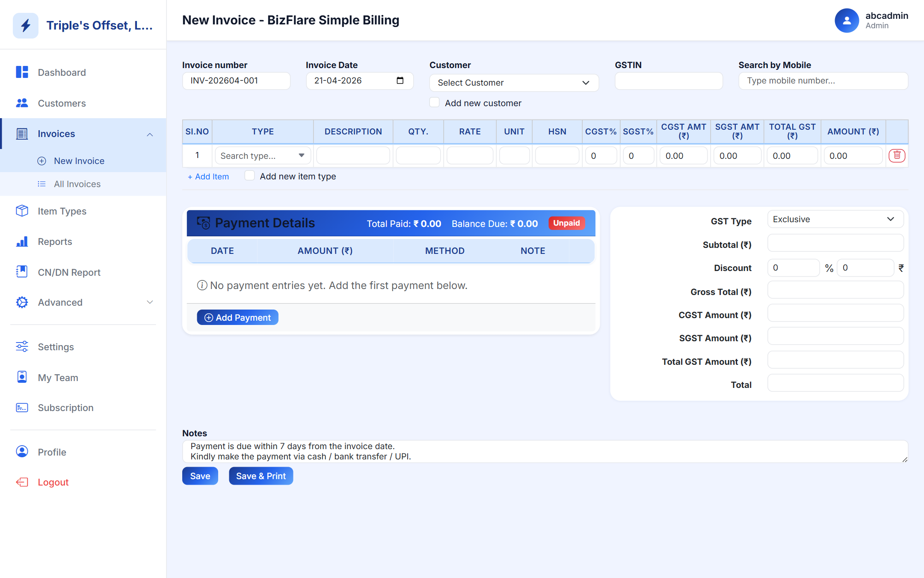Click the Reports bar chart icon
Screen dimensions: 924x578
tap(22, 241)
